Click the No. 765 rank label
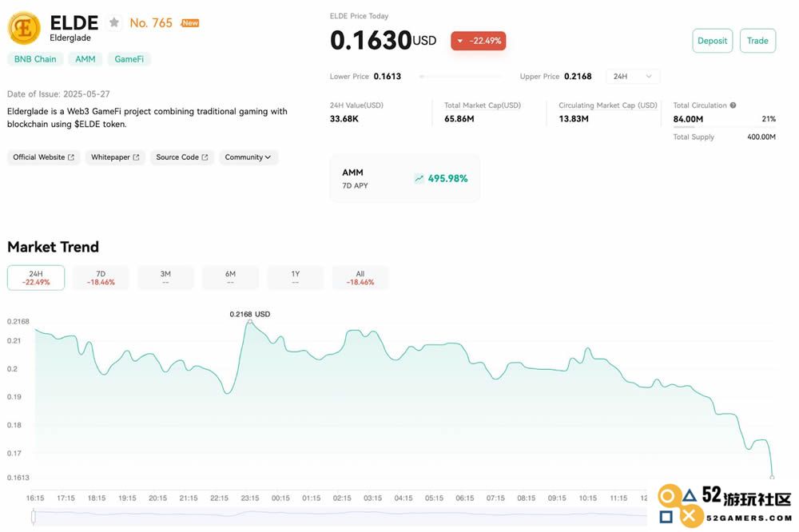Viewport: 799px width, 532px height. pyautogui.click(x=151, y=23)
